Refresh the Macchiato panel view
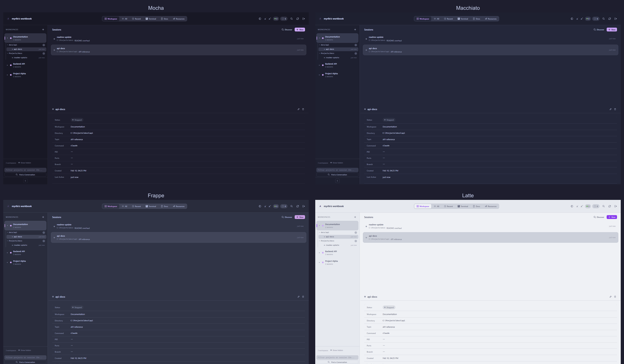Viewport: 624px width, 364px height. [610, 19]
